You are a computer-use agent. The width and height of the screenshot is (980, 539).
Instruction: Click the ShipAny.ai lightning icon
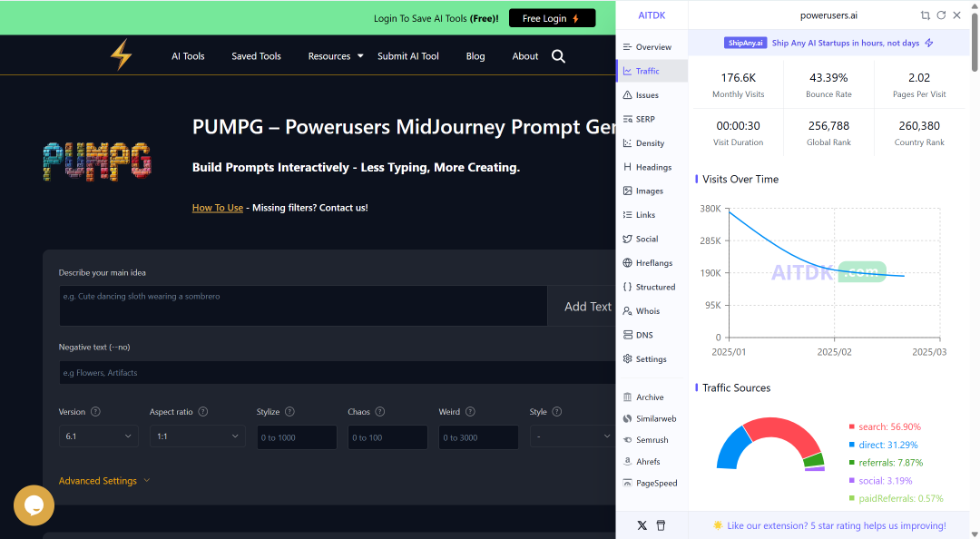coord(929,44)
